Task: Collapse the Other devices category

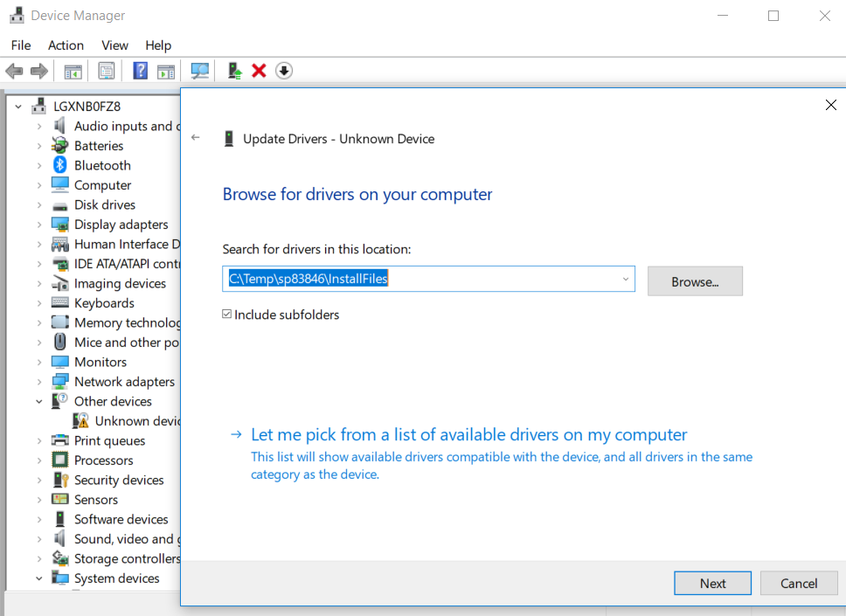Action: (39, 401)
